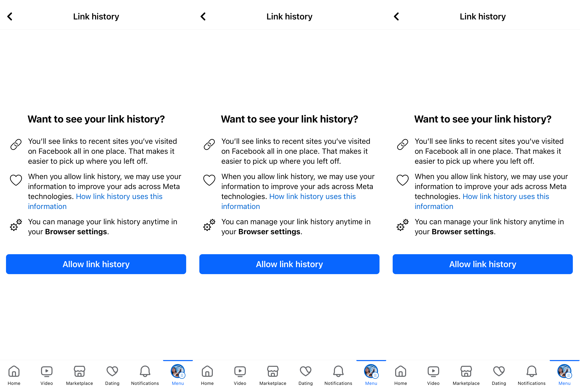Click 'Want to see your link history?' in left panel
The image size is (580, 392).
coord(96,119)
